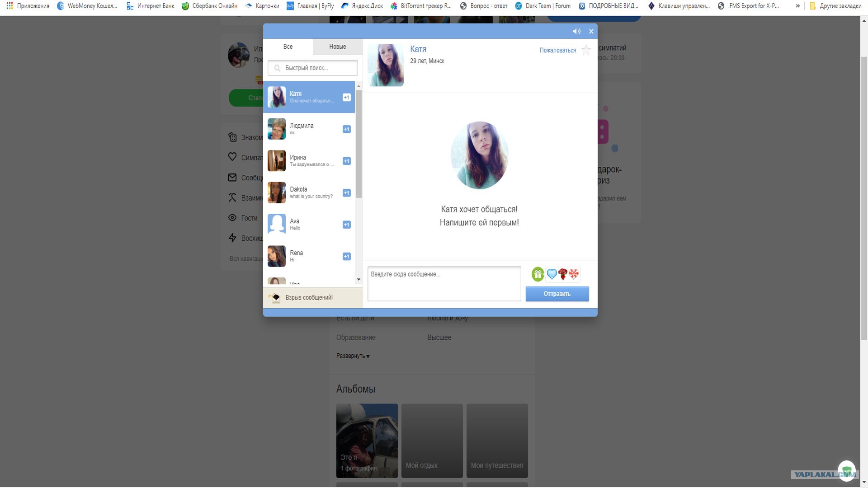Open the Взрыв сообщений! feature
The width and height of the screenshot is (868, 488).
pyautogui.click(x=313, y=298)
